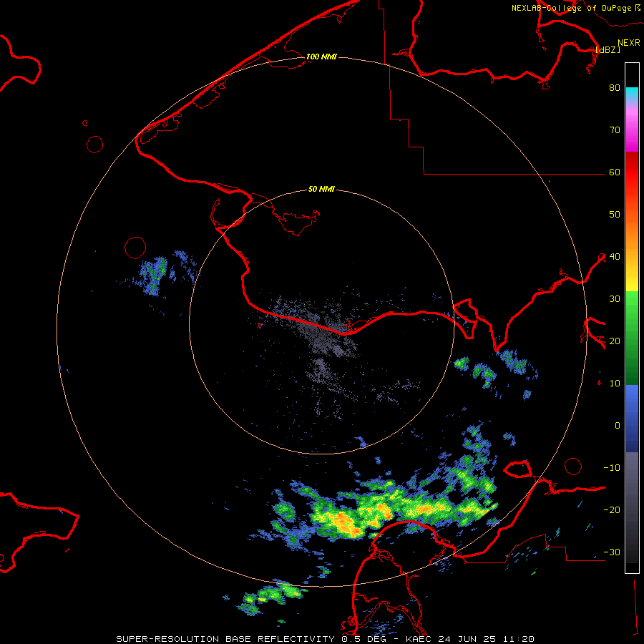Pick the cyan band atop the color bar
Viewport: 644px width, 644px height.
pyautogui.click(x=632, y=92)
